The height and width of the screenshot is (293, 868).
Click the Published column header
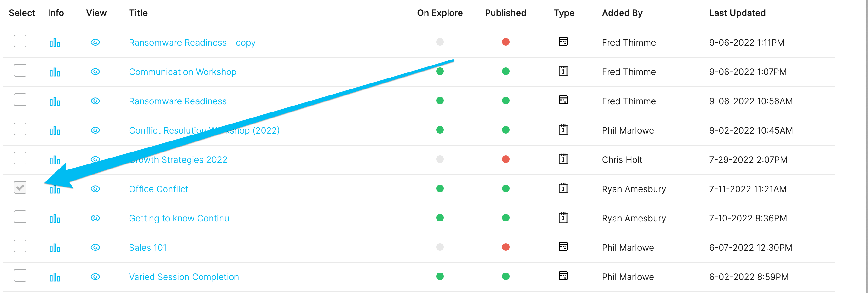click(506, 13)
